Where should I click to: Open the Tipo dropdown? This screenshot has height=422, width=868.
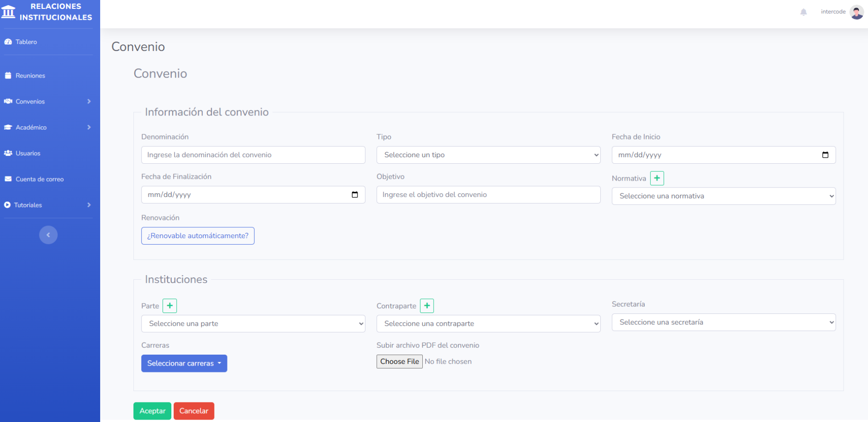click(488, 155)
